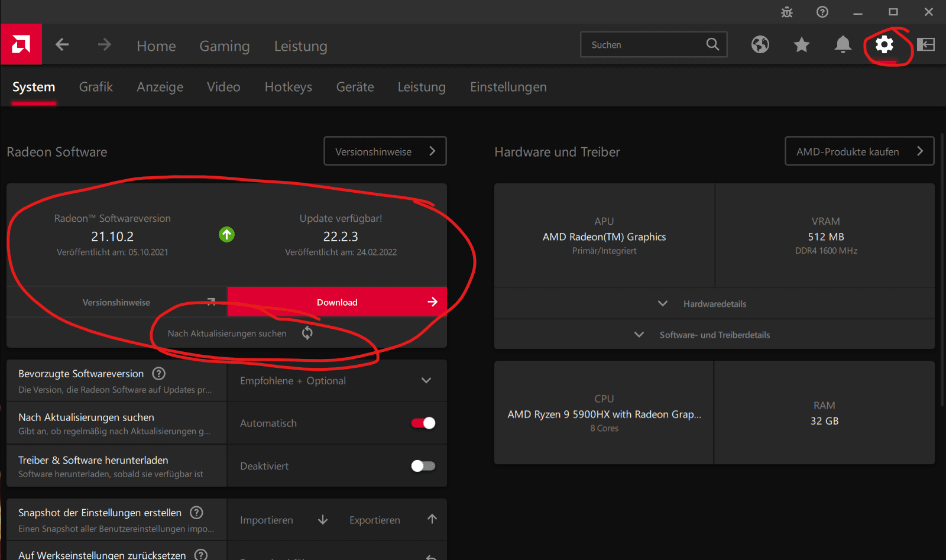Viewport: 946px width, 560px height.
Task: Expand Hardwaredetails section
Action: 714,303
